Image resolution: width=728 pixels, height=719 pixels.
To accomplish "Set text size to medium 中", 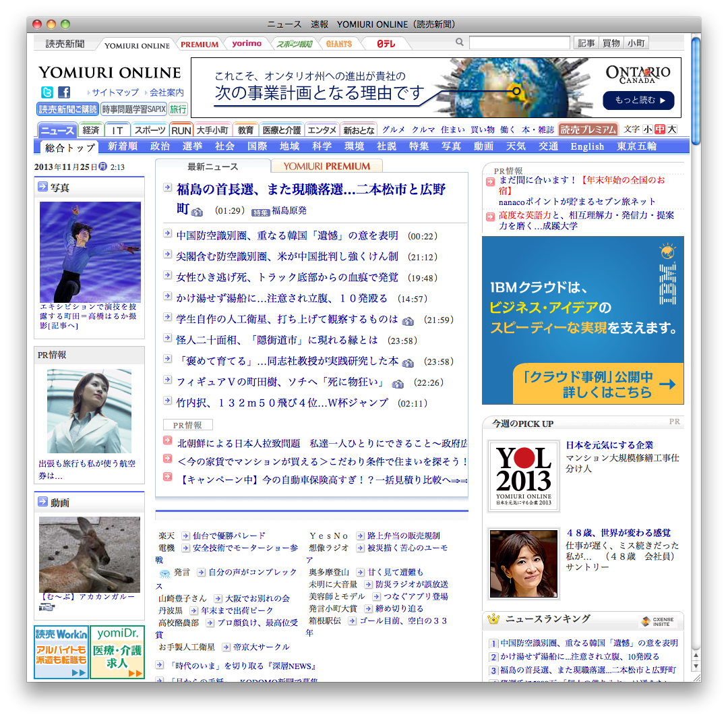I will click(660, 129).
